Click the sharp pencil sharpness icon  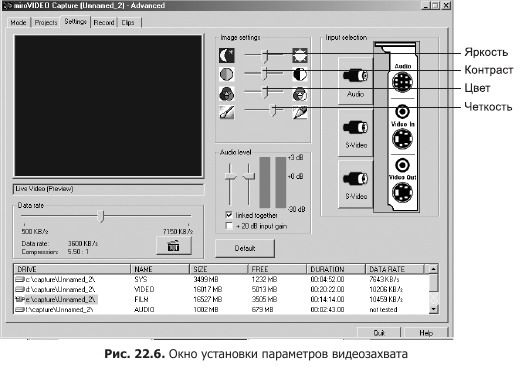pyautogui.click(x=300, y=112)
